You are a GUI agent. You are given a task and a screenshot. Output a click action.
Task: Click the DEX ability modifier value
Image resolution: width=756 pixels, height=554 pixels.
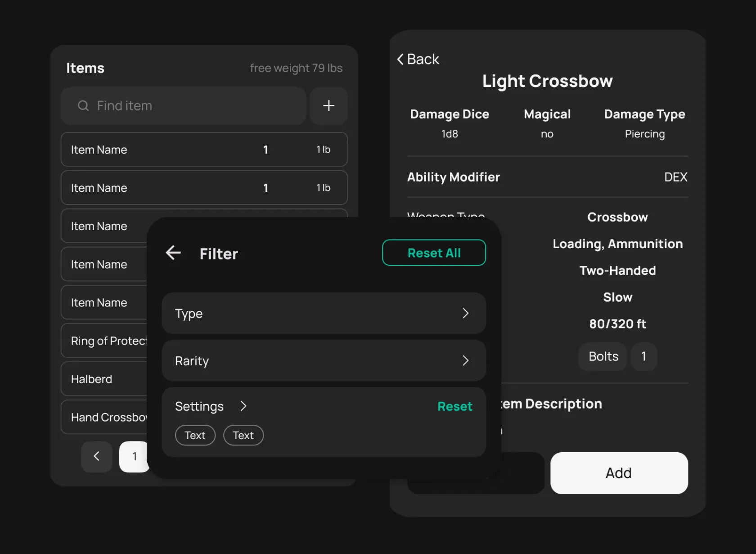(x=675, y=177)
